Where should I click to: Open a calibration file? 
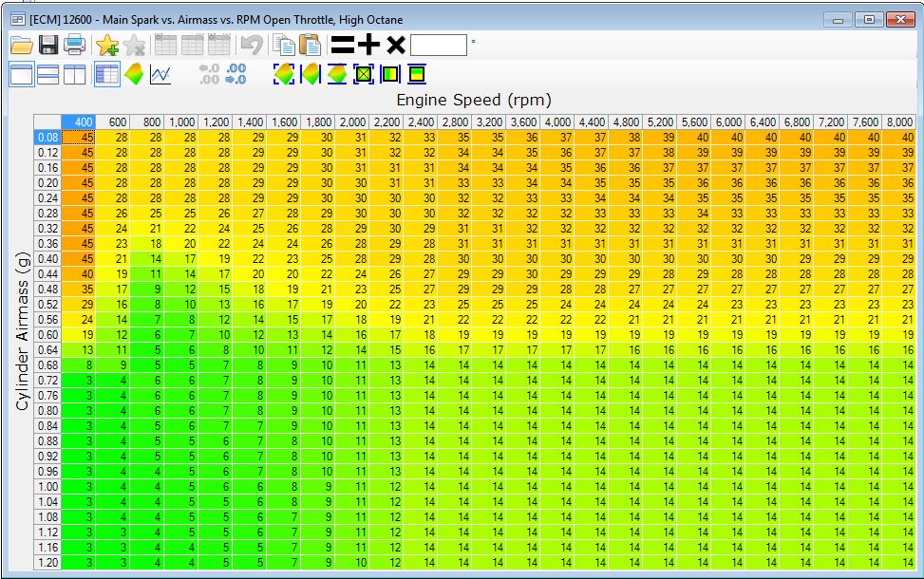pyautogui.click(x=21, y=44)
